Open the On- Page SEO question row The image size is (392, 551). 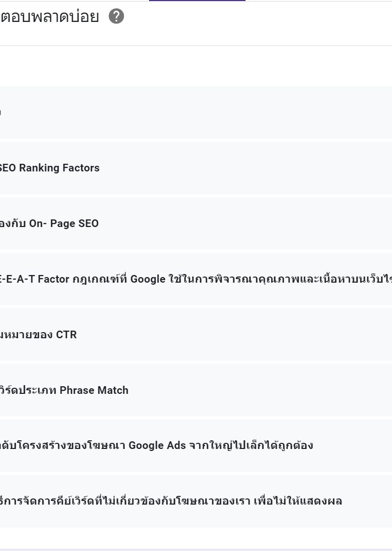point(196,223)
